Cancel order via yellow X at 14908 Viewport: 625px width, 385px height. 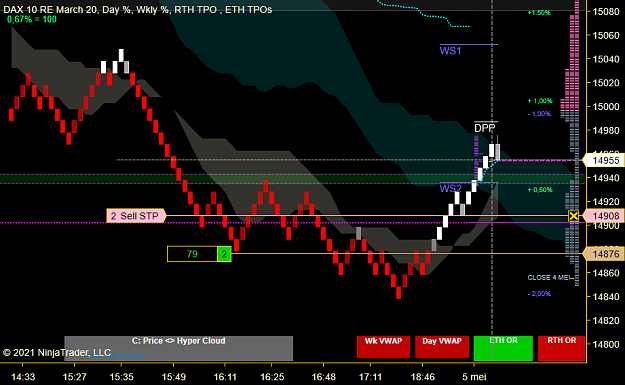click(x=573, y=216)
